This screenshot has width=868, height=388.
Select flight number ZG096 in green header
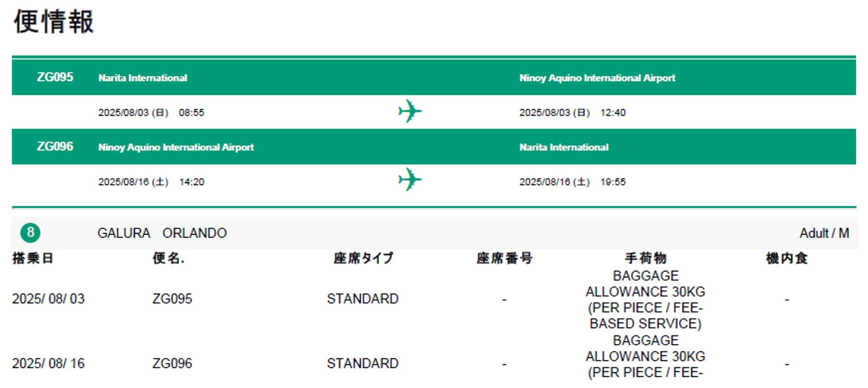pyautogui.click(x=55, y=147)
